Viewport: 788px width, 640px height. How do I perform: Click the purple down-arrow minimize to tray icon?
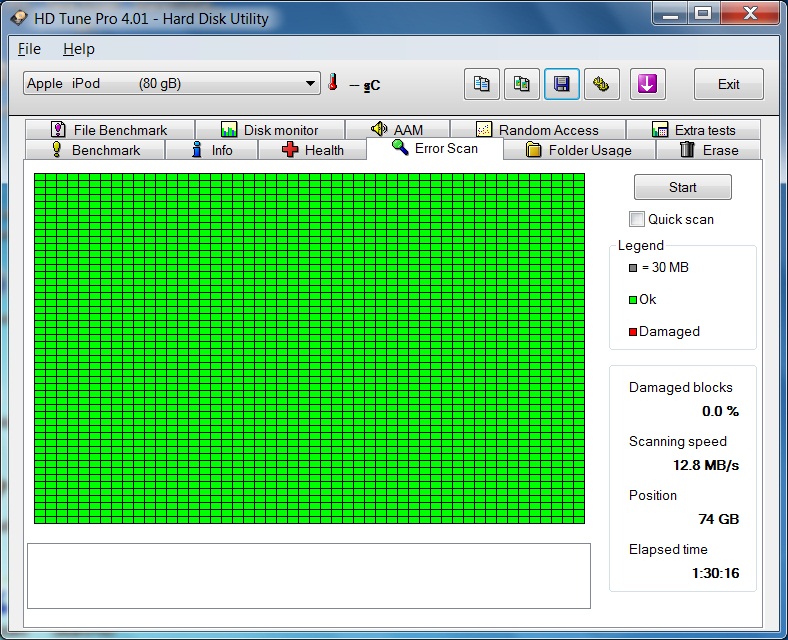pos(648,84)
